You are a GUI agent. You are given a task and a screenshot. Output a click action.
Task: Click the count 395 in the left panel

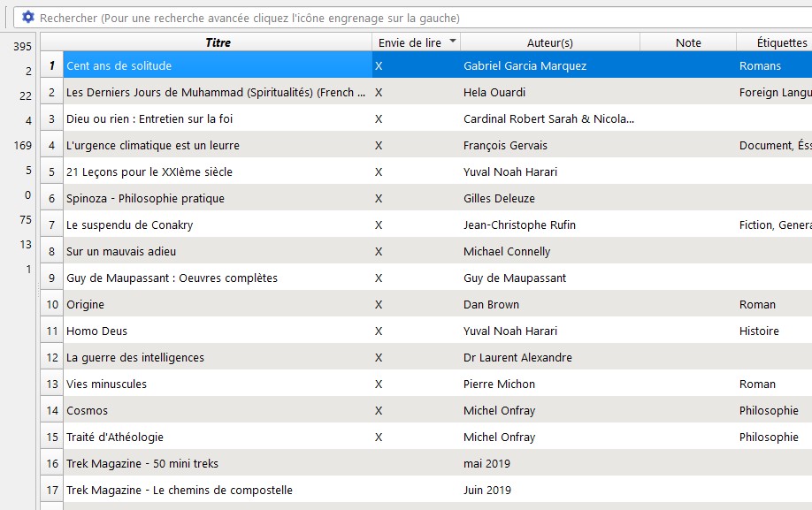coord(22,47)
